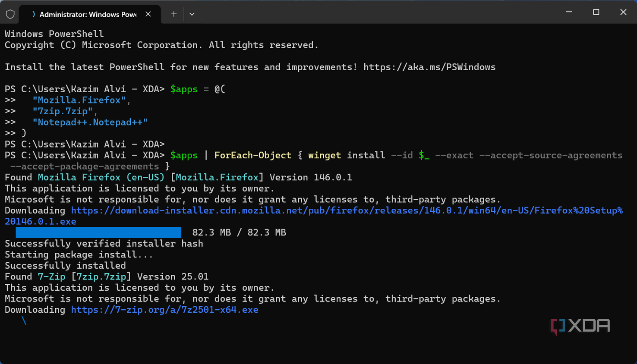Image resolution: width=637 pixels, height=364 pixels.
Task: Click the "7zip.7zip" string in array
Action: click(63, 111)
